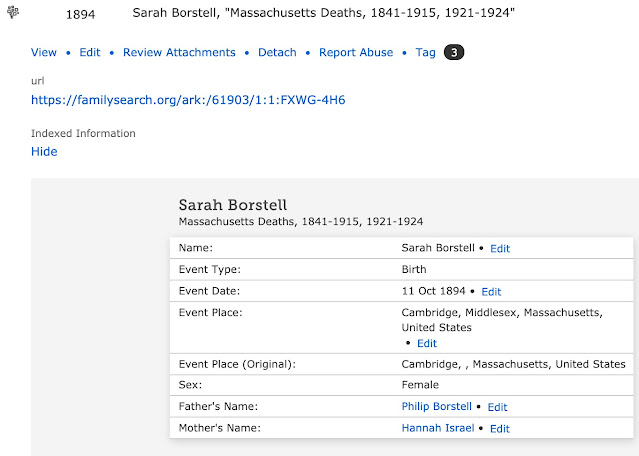Click the tag count badge showing 3

(452, 52)
